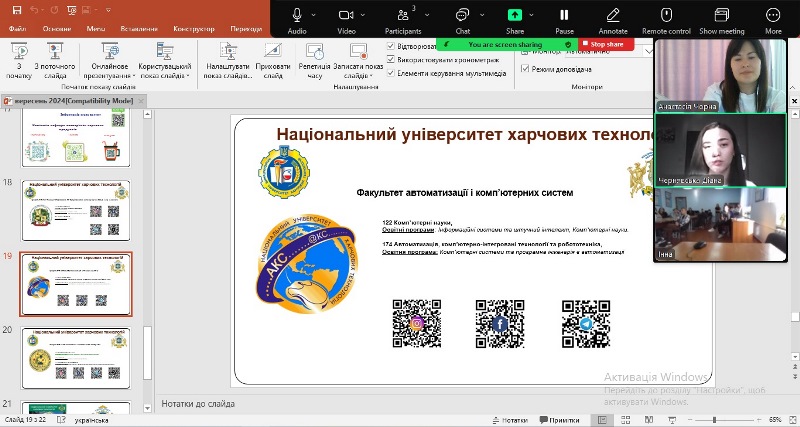This screenshot has width=800, height=427.
Task: Open the More options menu in Zoom
Action: pyautogui.click(x=773, y=16)
